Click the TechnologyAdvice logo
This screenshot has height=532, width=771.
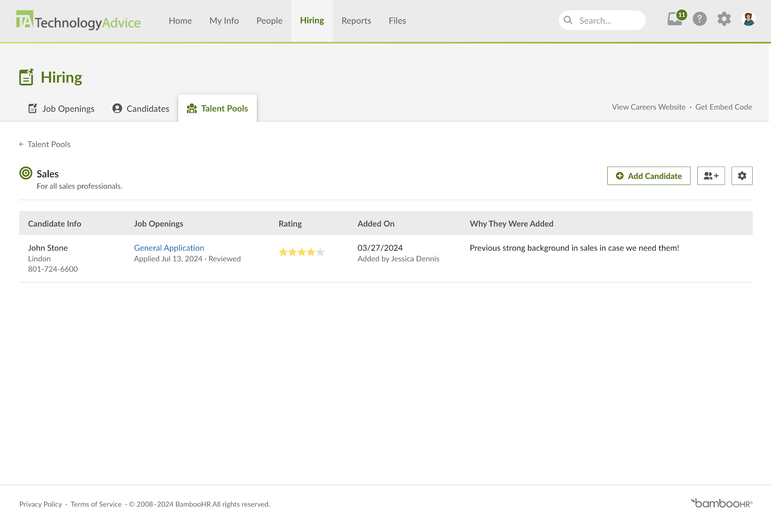79,20
